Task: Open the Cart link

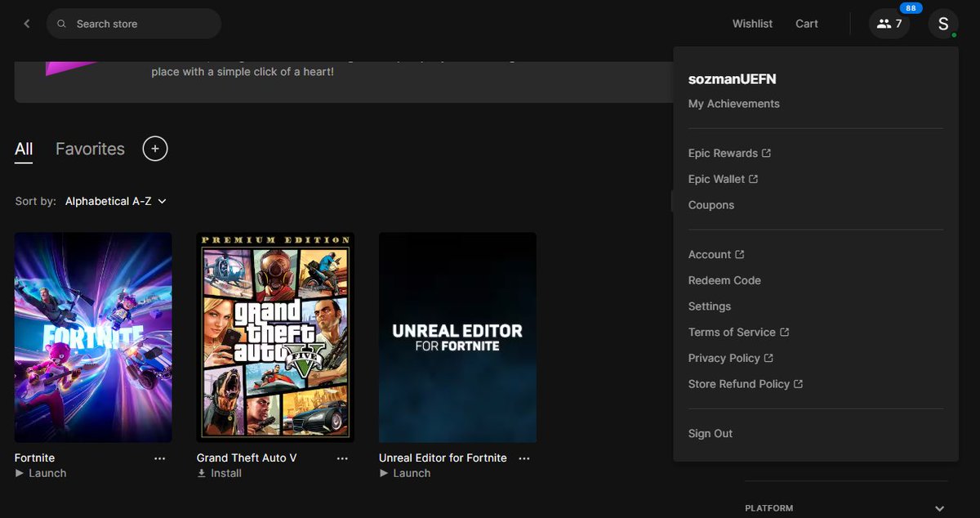Action: (807, 24)
